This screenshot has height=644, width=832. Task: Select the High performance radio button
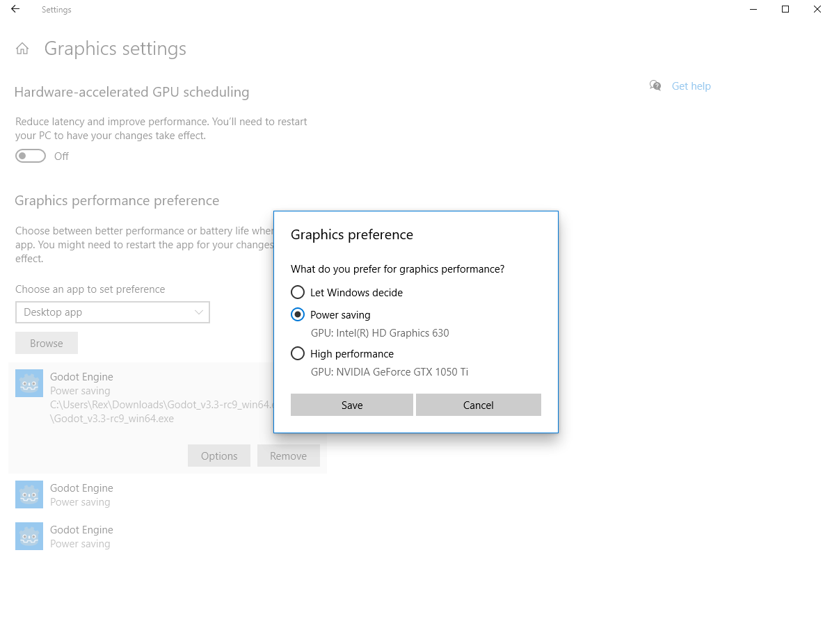pos(298,353)
